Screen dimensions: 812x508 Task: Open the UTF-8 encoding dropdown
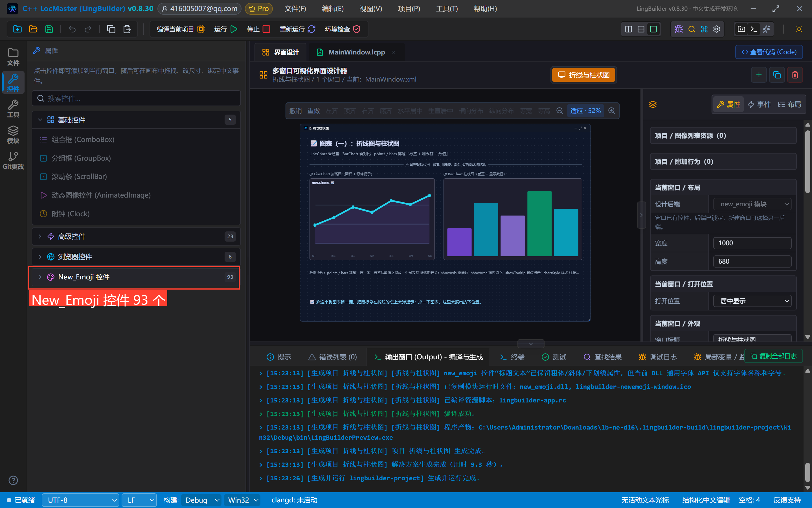81,500
